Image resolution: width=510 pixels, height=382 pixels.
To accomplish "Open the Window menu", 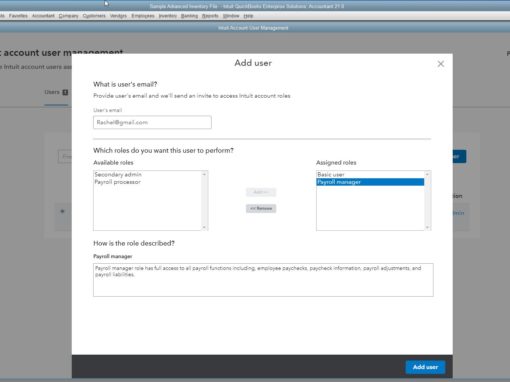I will (231, 16).
